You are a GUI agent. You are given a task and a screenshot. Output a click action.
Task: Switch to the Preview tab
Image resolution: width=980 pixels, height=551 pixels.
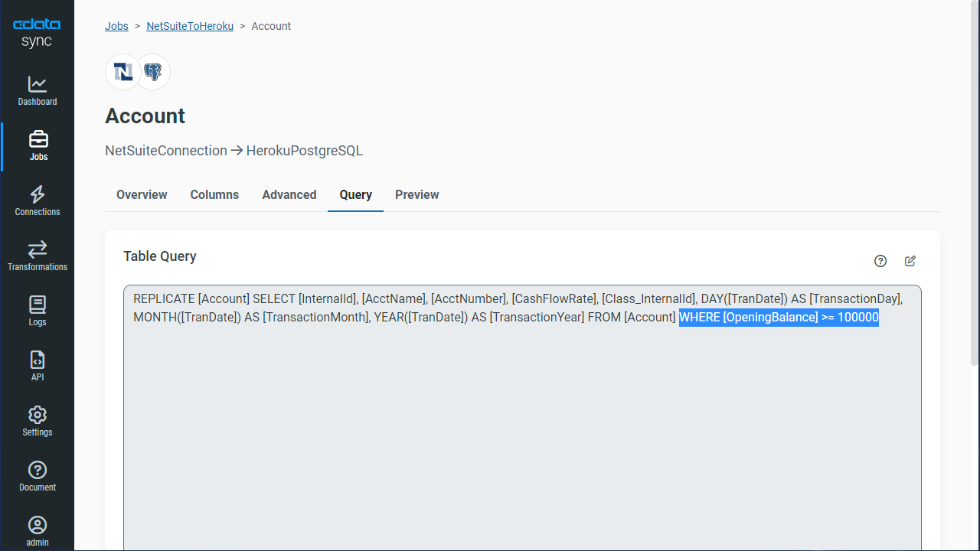(417, 194)
